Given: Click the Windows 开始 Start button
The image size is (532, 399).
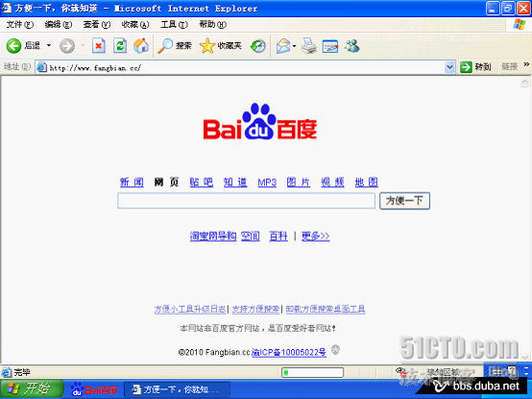Looking at the screenshot, I should pyautogui.click(x=32, y=388).
